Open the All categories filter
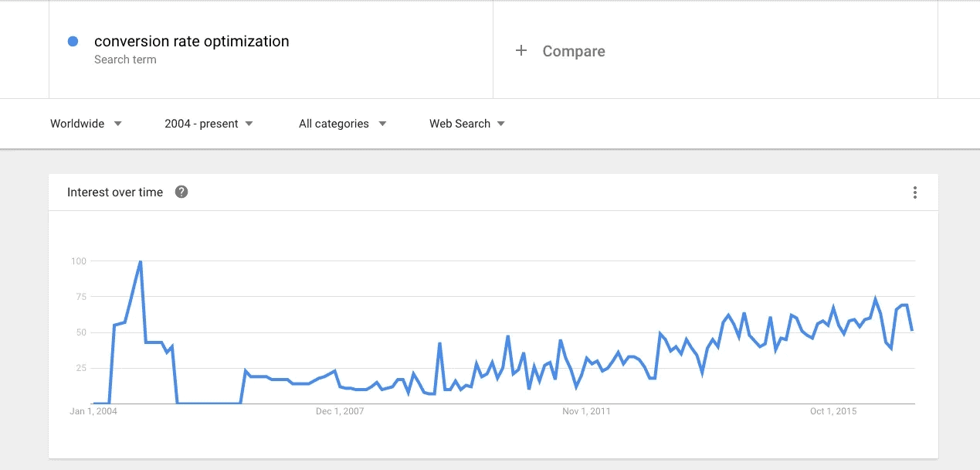This screenshot has width=980, height=470. pyautogui.click(x=334, y=124)
